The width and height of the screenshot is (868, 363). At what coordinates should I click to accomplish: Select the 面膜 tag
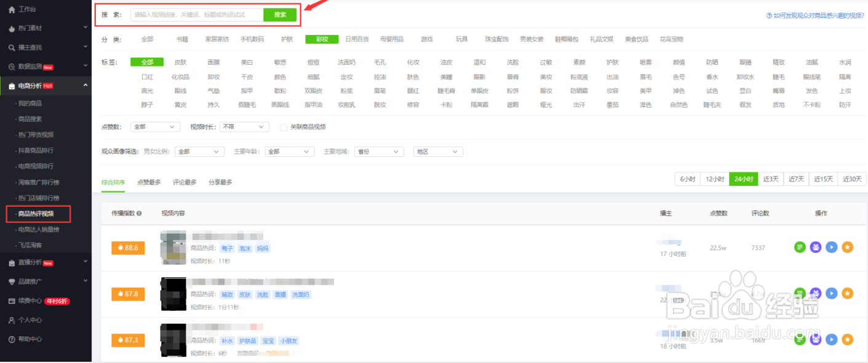point(213,62)
